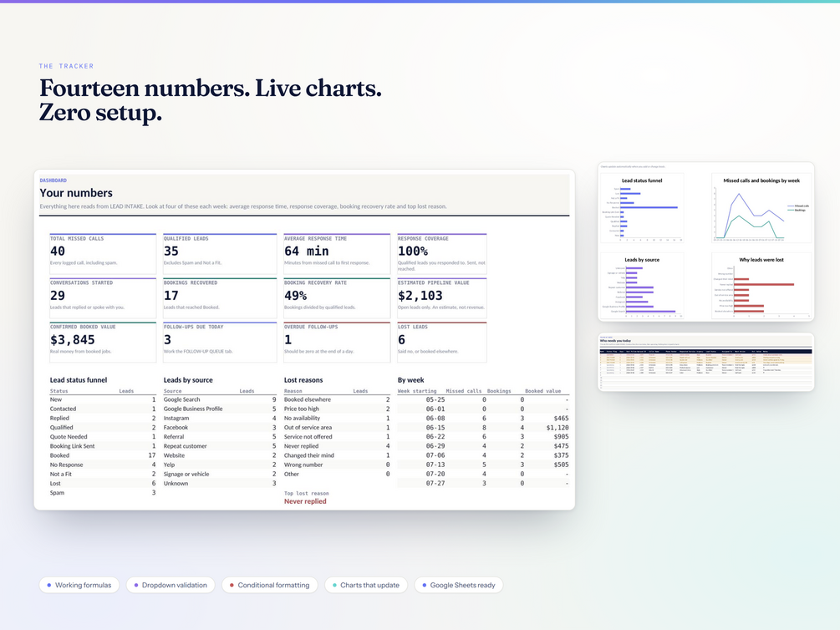Select the Qualified Leads card
The height and width of the screenshot is (630, 840).
tap(220, 253)
